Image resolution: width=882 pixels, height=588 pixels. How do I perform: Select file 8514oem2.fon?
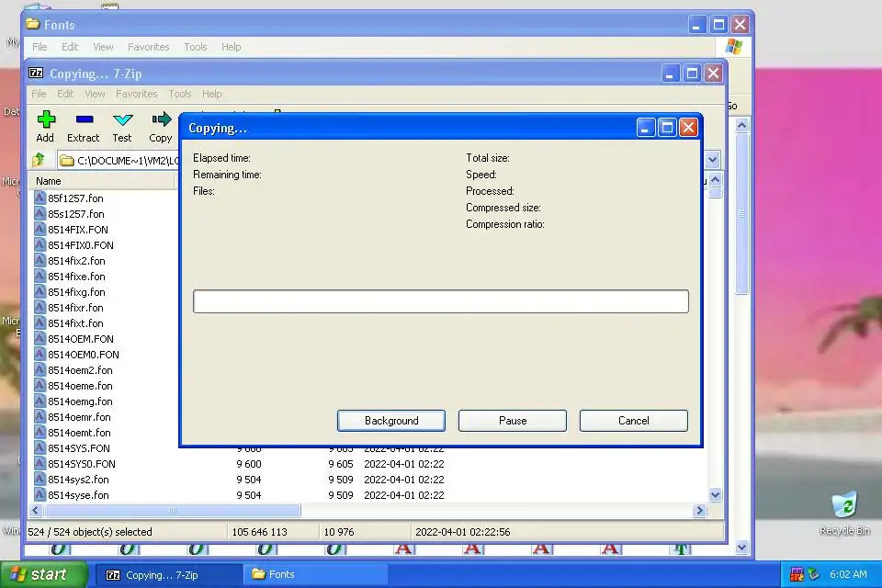[80, 370]
